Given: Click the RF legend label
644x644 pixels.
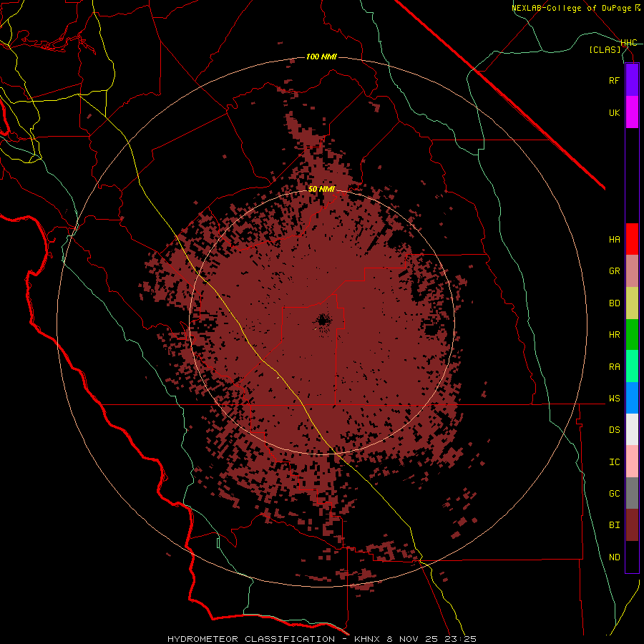Looking at the screenshot, I should pyautogui.click(x=615, y=80).
